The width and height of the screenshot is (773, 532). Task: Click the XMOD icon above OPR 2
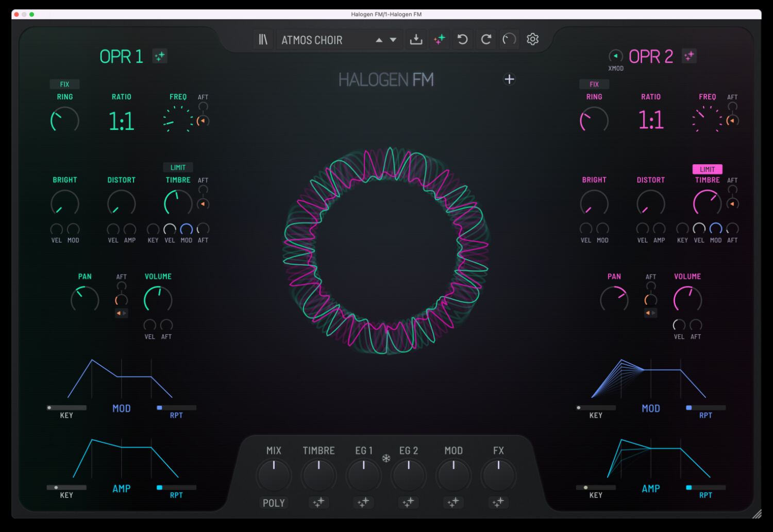point(615,54)
